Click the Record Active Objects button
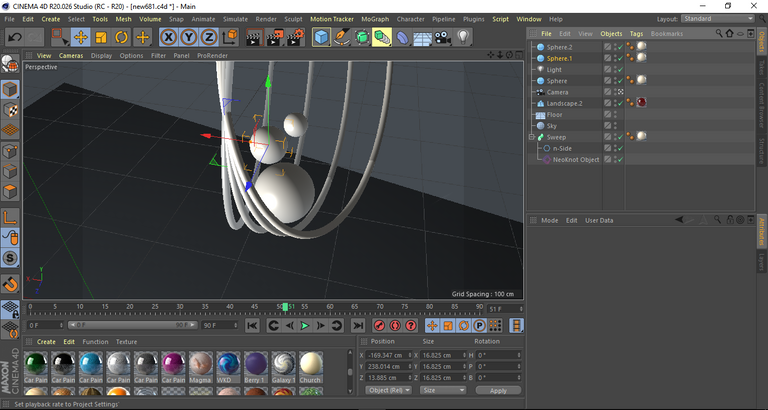Viewport: 768px width, 410px height. 380,325
